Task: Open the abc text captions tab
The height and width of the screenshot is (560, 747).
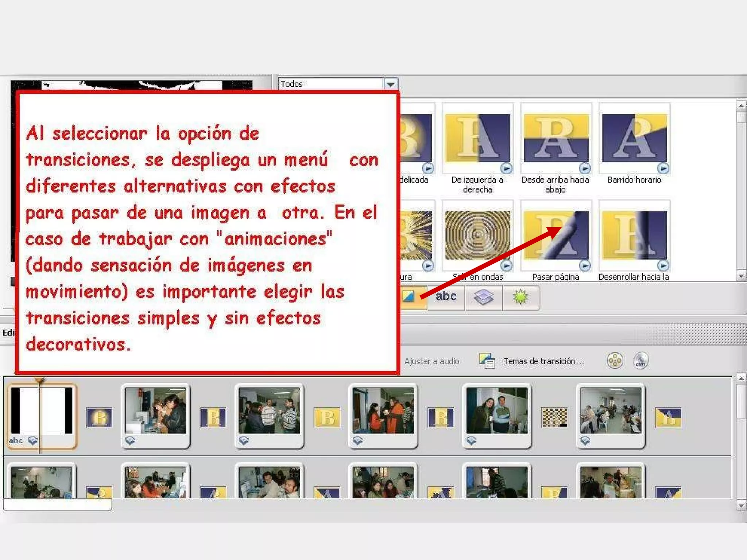Action: [x=446, y=297]
